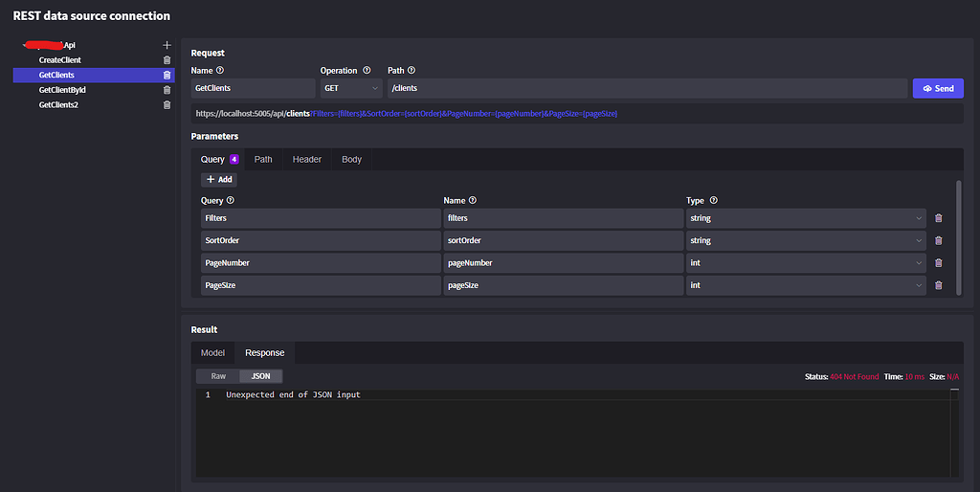Open Type dropdown for Filters parameter
Screen dimensions: 980x492
[x=806, y=218]
